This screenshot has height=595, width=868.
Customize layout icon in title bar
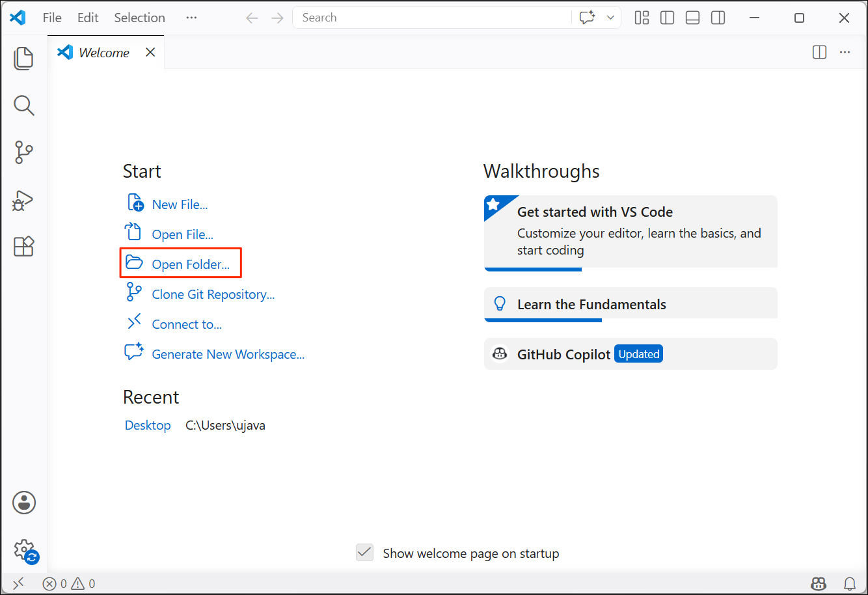(x=642, y=18)
